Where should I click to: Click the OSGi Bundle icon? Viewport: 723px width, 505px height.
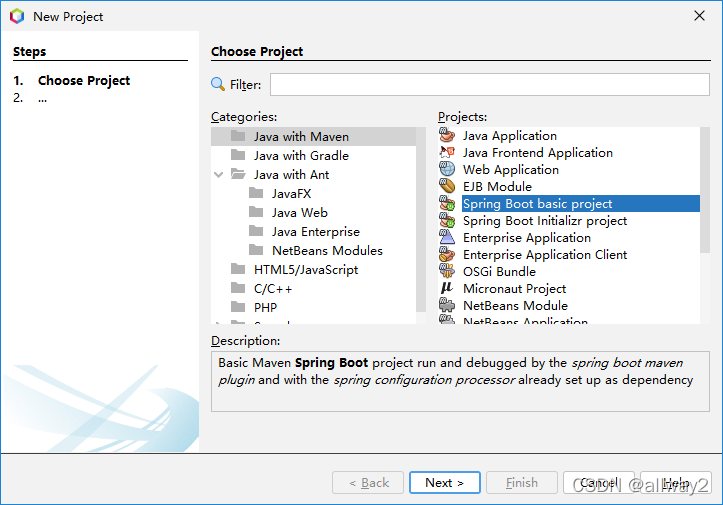[x=447, y=272]
